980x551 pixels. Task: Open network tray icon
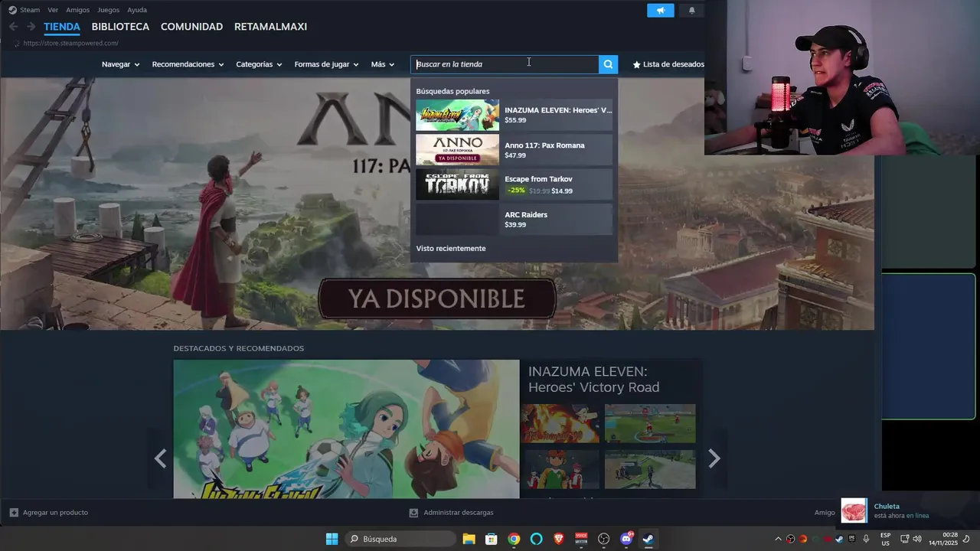coord(904,539)
